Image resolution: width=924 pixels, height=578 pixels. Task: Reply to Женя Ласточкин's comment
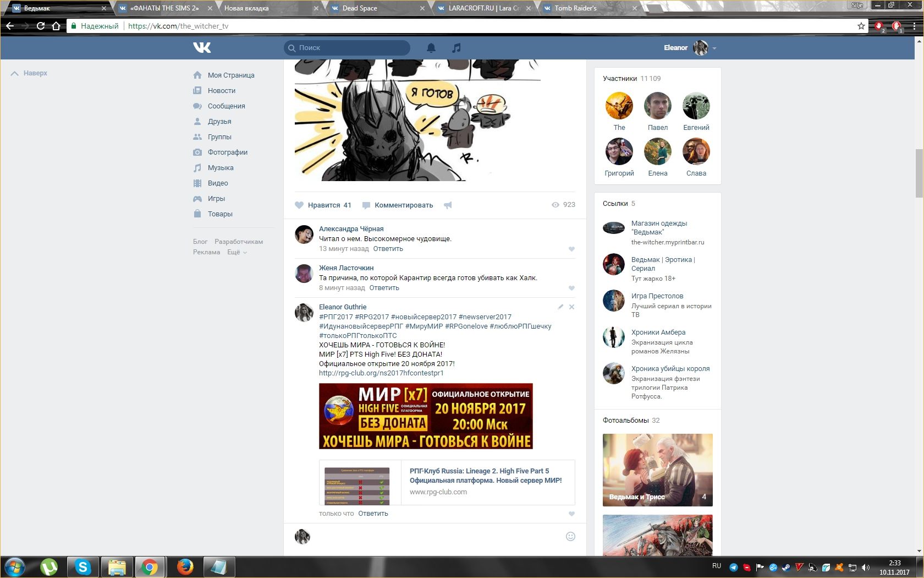(x=384, y=288)
